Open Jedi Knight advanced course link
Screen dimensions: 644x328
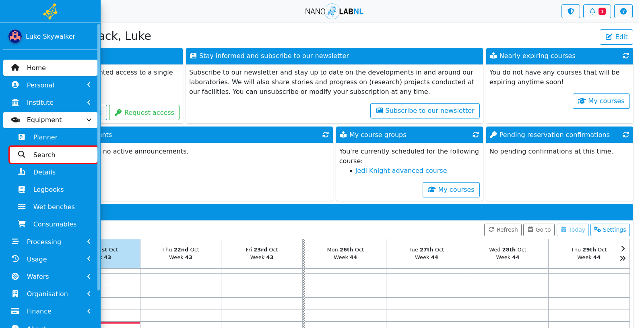pyautogui.click(x=401, y=171)
